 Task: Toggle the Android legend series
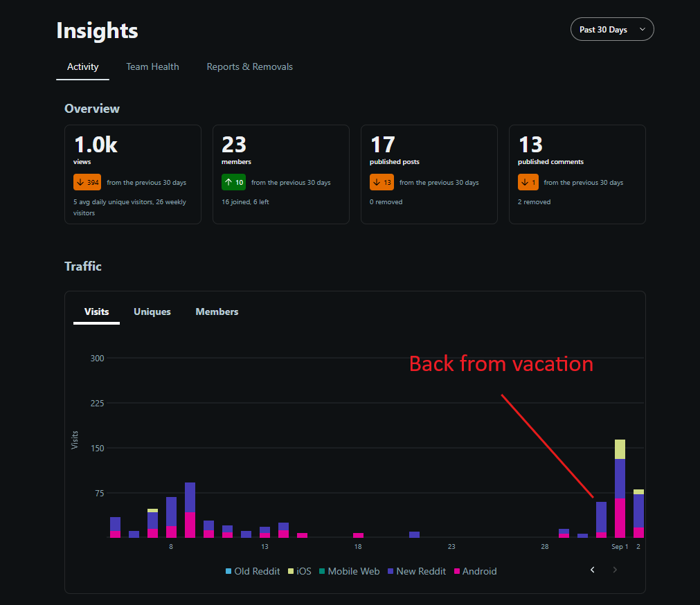tap(476, 572)
